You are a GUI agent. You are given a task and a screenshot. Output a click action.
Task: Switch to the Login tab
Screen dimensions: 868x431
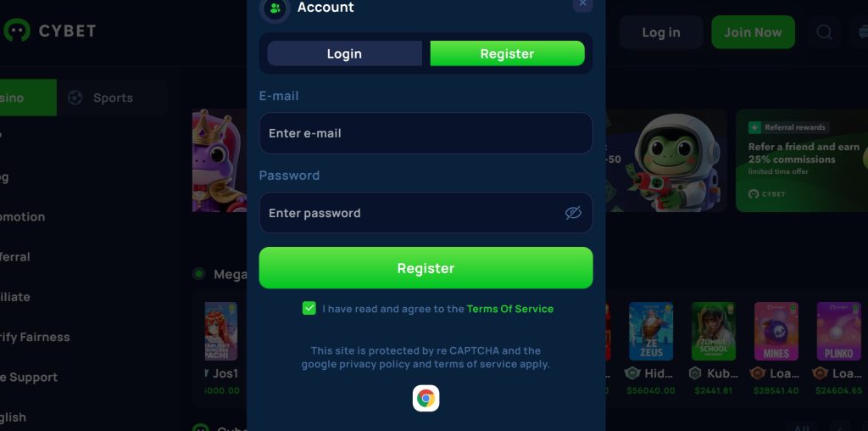tap(344, 53)
